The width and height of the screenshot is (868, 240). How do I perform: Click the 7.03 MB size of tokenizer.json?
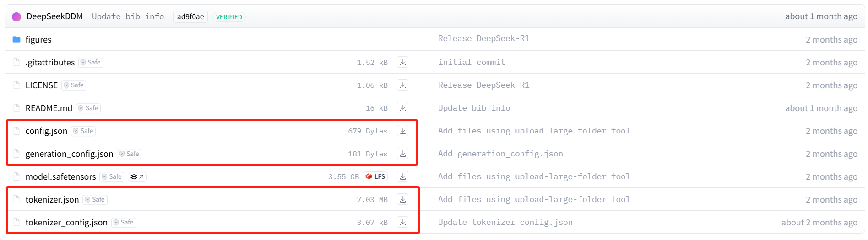click(x=372, y=199)
